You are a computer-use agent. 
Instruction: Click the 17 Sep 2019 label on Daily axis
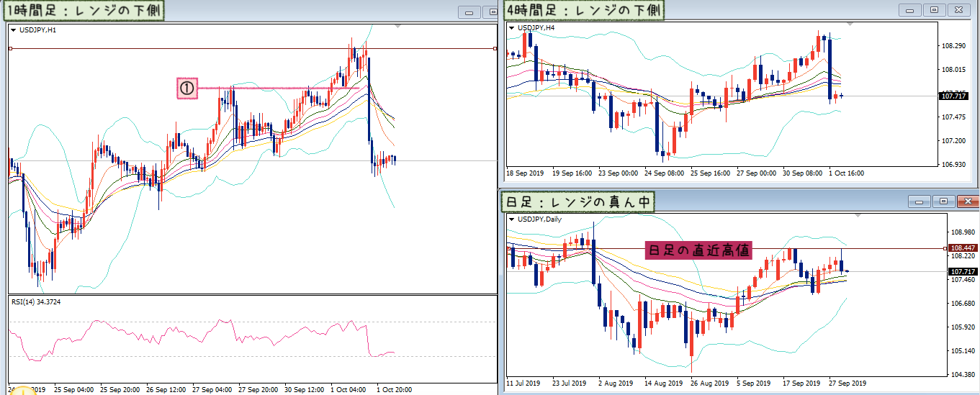801,383
